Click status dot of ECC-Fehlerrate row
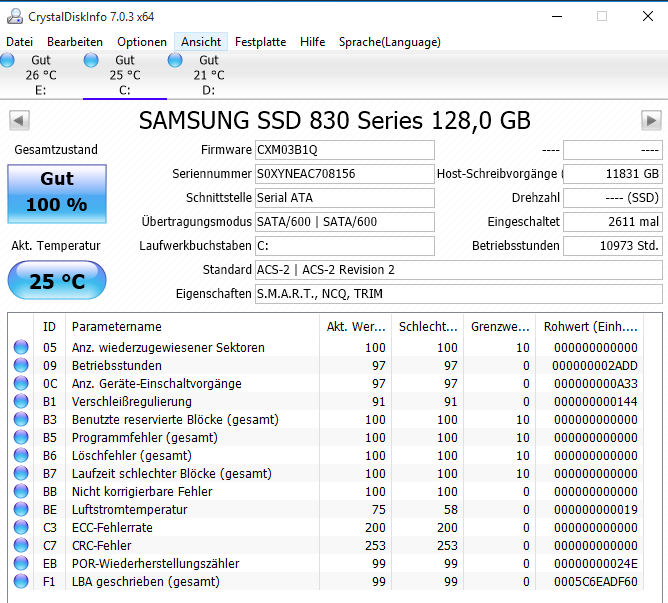 coord(21,527)
